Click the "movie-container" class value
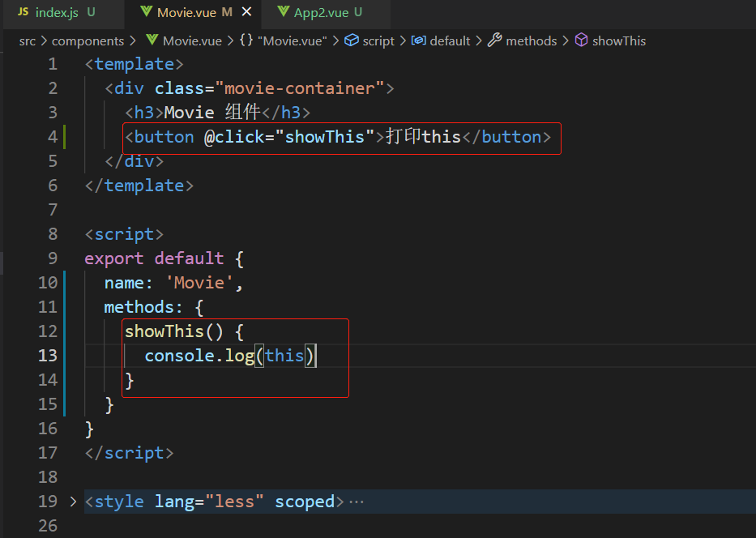 (300, 88)
